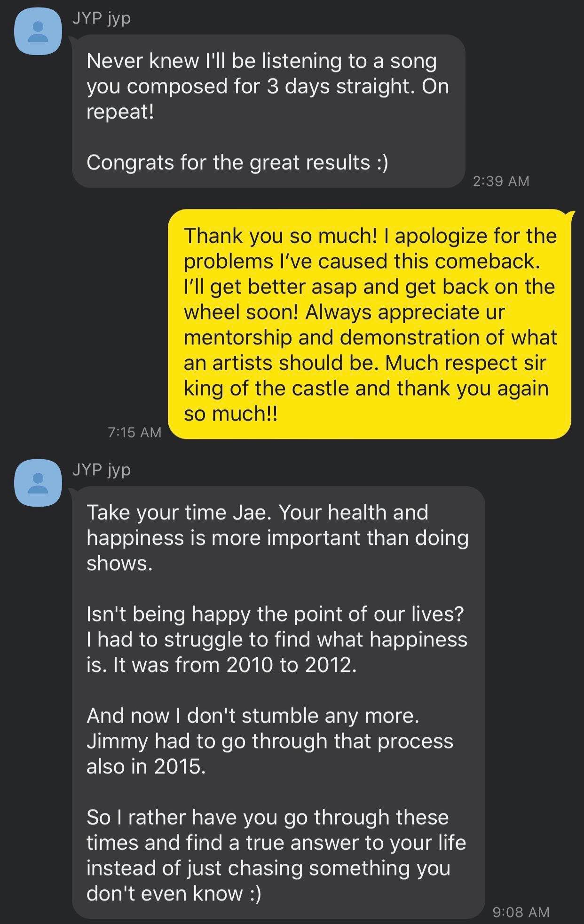Select "Isn't being happy the point of our lives?"
The height and width of the screenshot is (924, 584).
[x=275, y=614]
